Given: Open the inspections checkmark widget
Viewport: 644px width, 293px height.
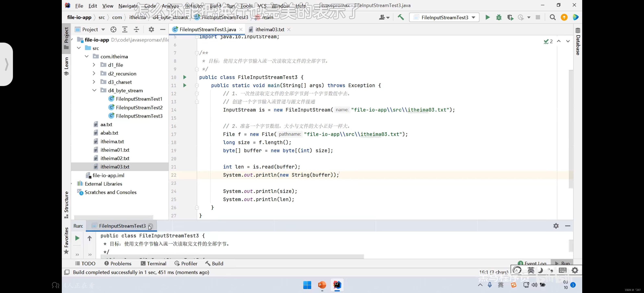Looking at the screenshot, I should (548, 41).
